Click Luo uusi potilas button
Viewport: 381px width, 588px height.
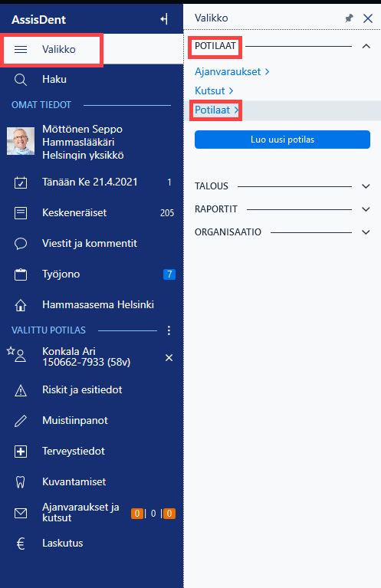coord(282,140)
